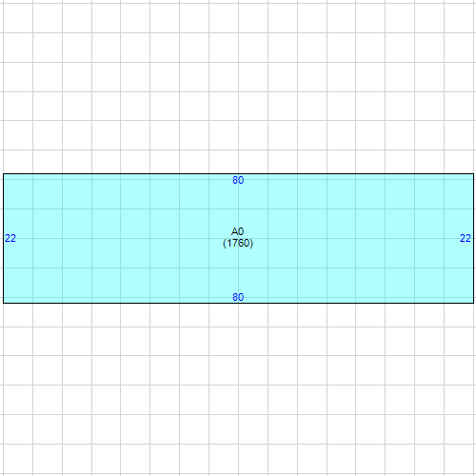This screenshot has height=476, width=476.
Task: Click the 22 dimension on the rectangle's left edge
Action: pyautogui.click(x=10, y=238)
